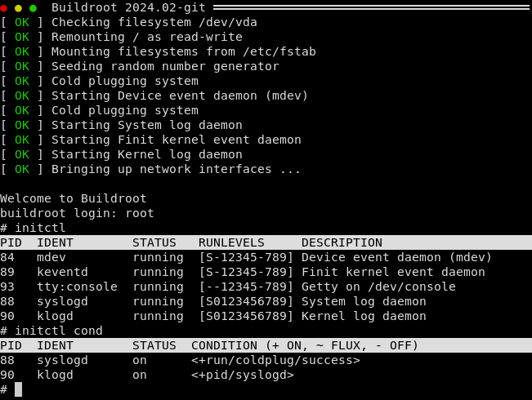Click 'Remounting / as read-write' line
The height and width of the screenshot is (400, 532).
(x=147, y=37)
